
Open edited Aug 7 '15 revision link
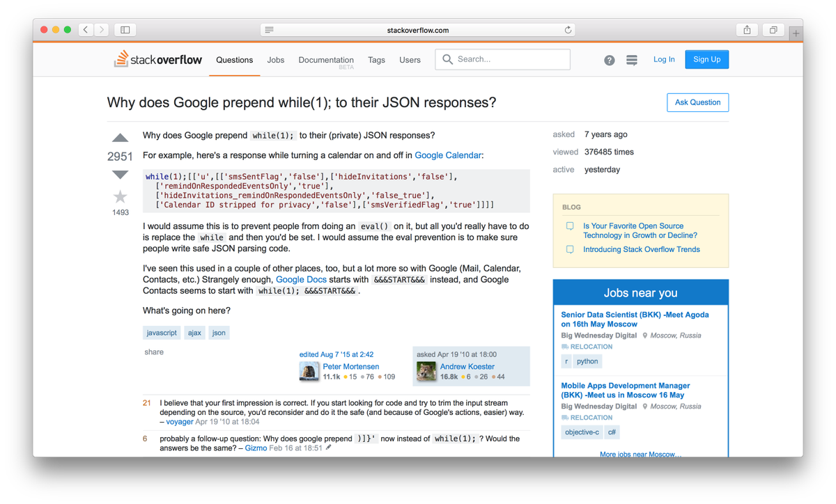click(x=336, y=354)
